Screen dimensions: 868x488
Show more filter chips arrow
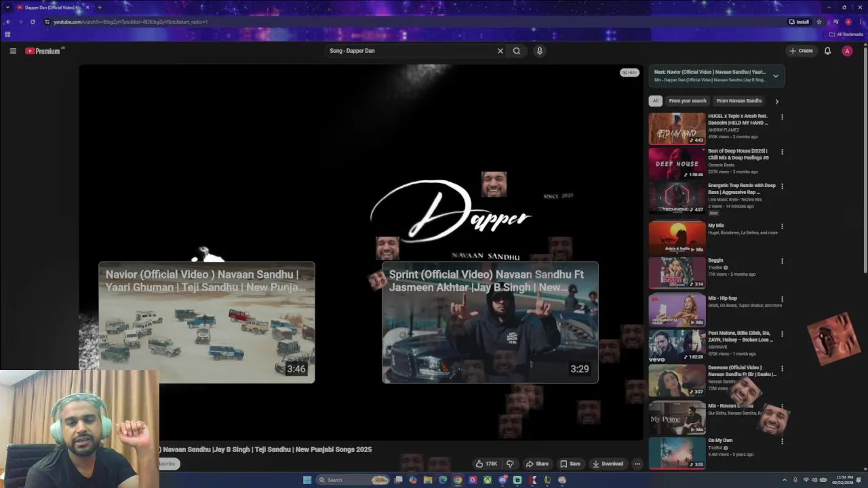pyautogui.click(x=776, y=101)
